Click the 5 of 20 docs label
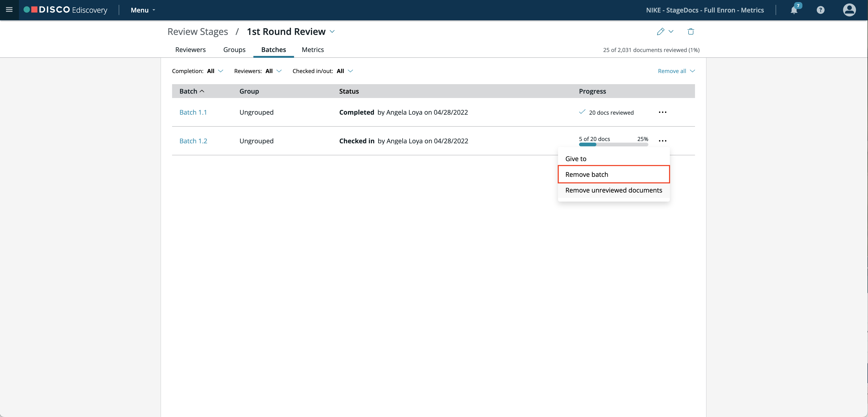Viewport: 868px width, 417px height. [594, 139]
